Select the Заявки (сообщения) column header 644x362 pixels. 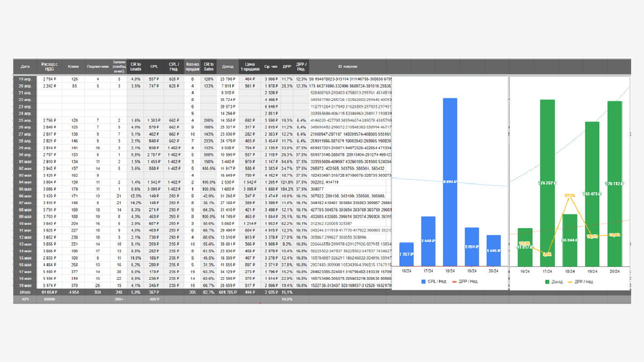click(x=119, y=67)
